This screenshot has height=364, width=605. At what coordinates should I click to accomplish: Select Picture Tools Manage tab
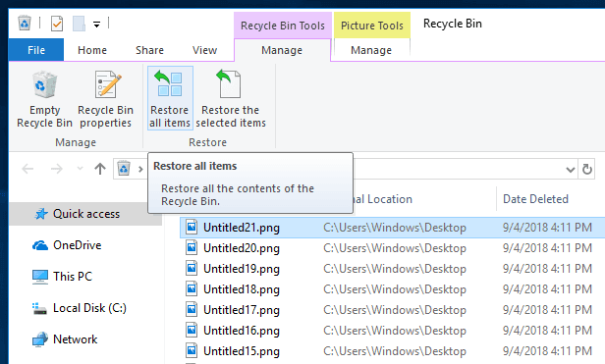pos(371,50)
